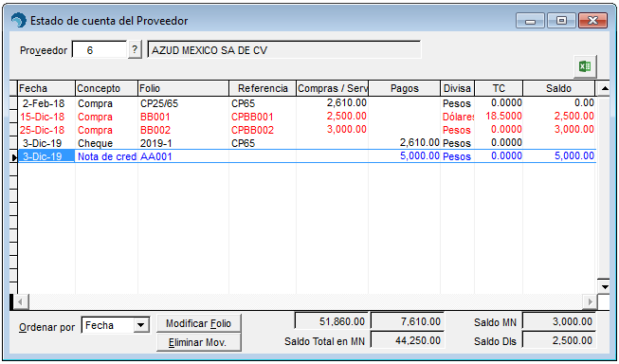Click the app logo in the title bar
The image size is (619, 364).
19,21
